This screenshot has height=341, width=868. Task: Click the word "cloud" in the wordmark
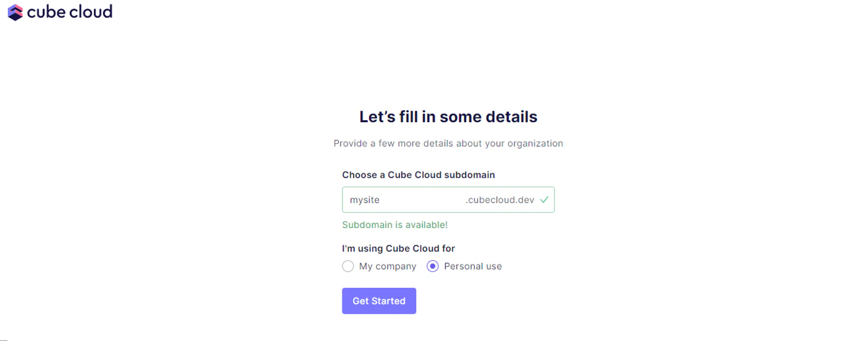pyautogui.click(x=91, y=11)
